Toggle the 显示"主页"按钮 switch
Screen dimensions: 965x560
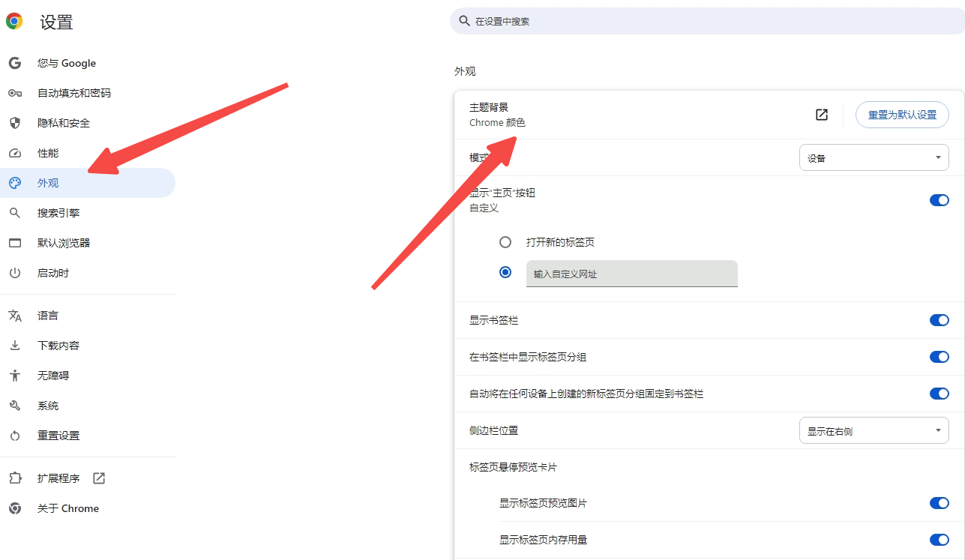940,200
